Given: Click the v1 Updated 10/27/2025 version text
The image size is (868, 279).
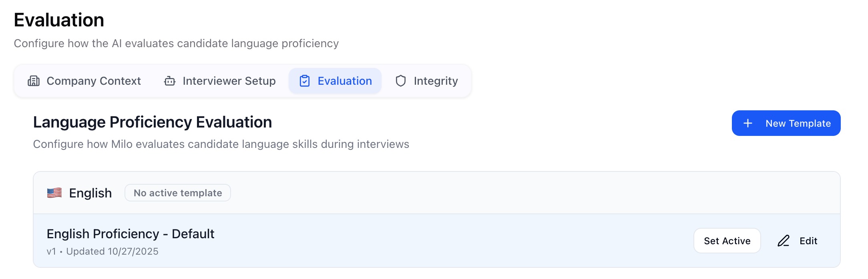Looking at the screenshot, I should tap(102, 251).
